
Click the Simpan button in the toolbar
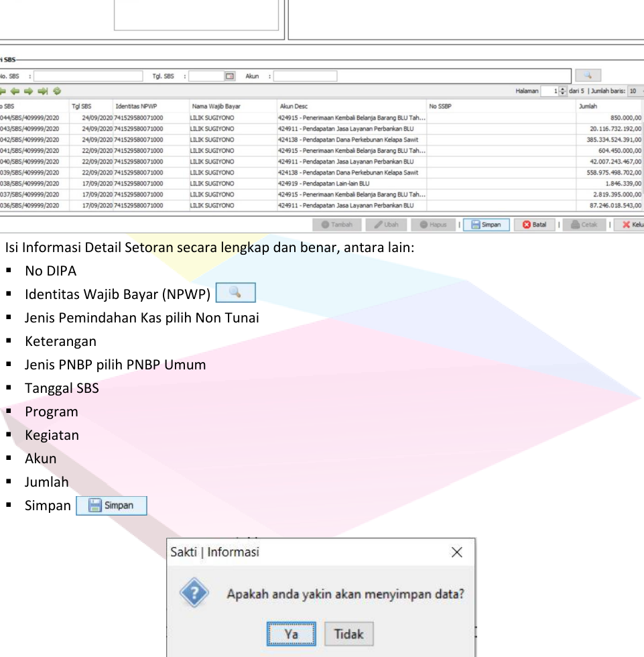(487, 225)
